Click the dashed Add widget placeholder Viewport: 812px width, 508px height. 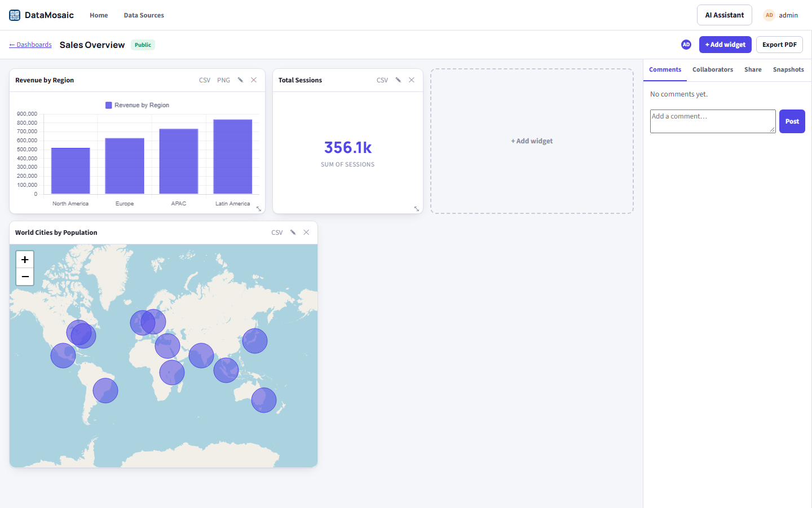[x=532, y=141]
